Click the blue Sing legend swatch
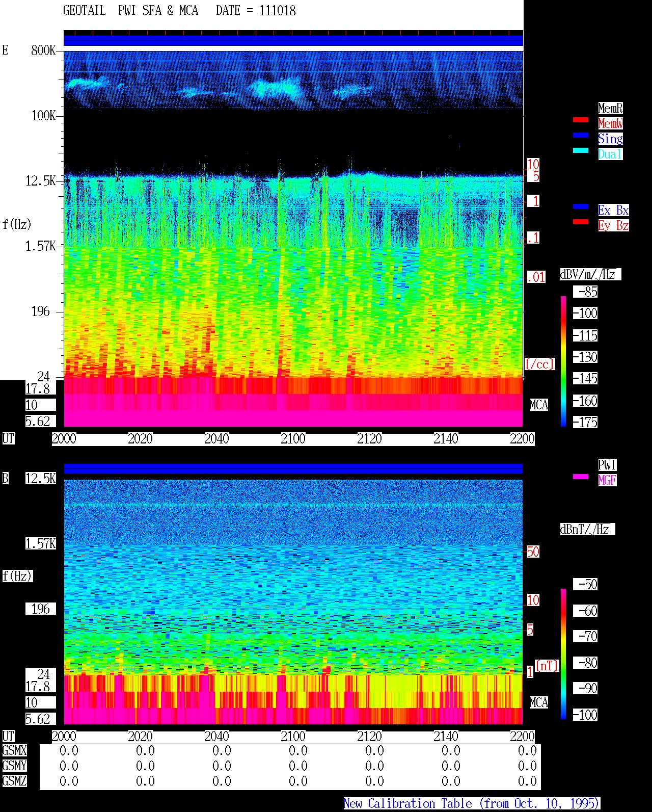Viewport: 652px width, 812px height. click(x=581, y=136)
